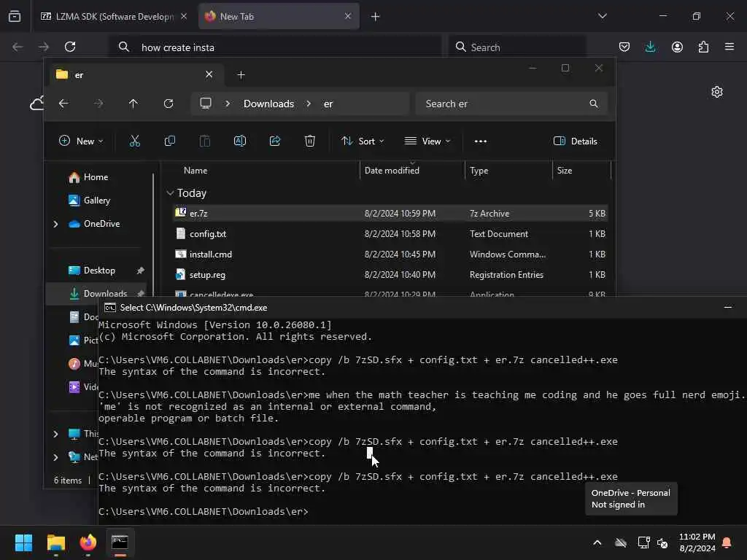Click Copy icon in File Explorer toolbar

click(169, 141)
